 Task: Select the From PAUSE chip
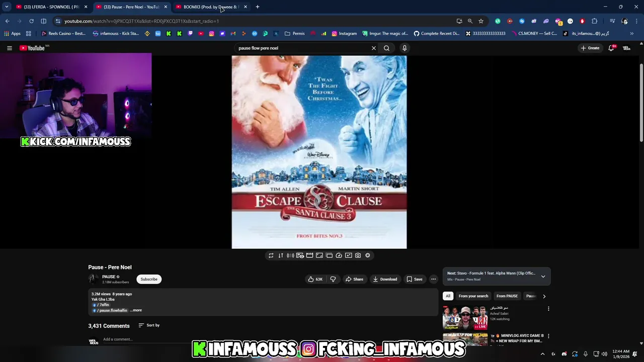507,296
